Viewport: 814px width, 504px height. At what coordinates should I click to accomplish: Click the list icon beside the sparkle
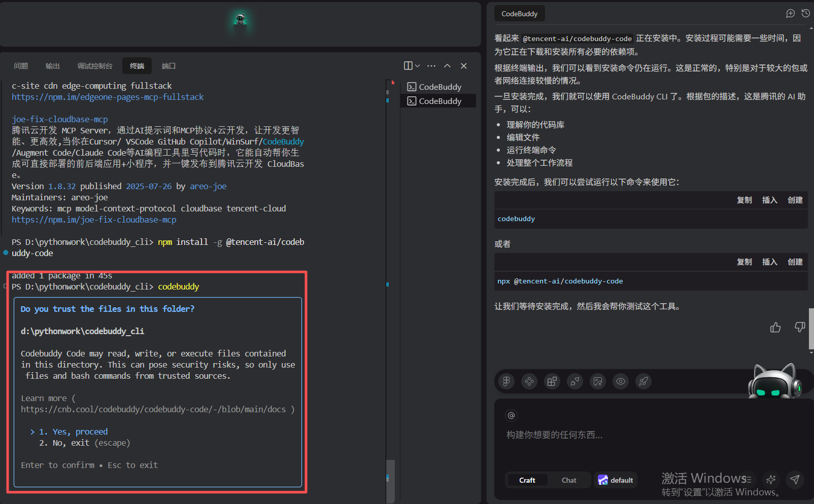[x=748, y=479]
